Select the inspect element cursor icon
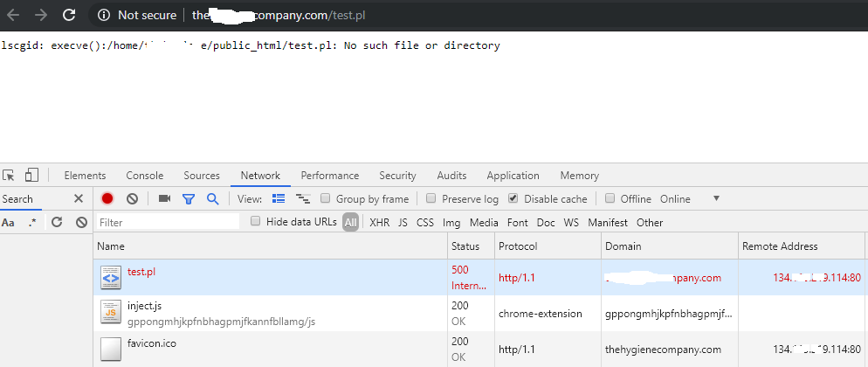868x367 pixels. coord(10,175)
